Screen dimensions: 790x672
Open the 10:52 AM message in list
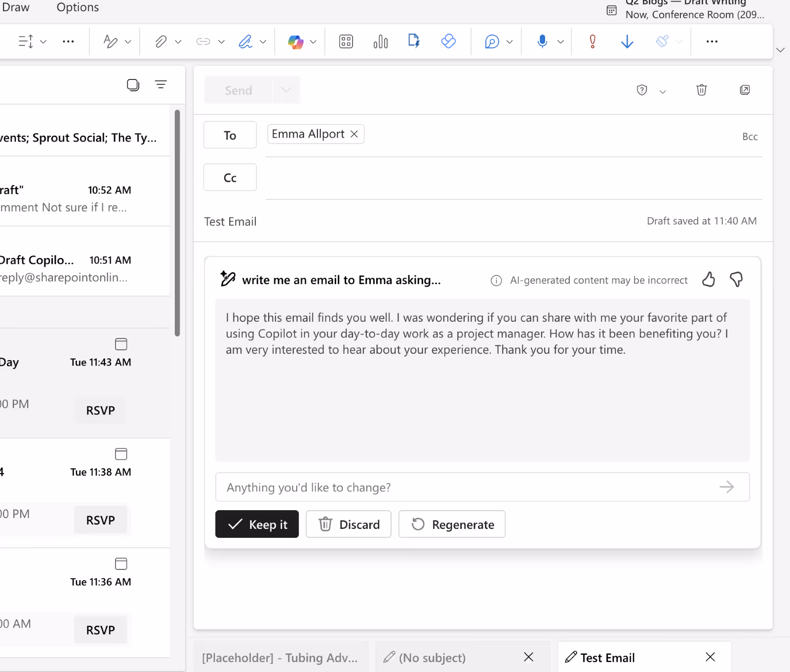85,191
